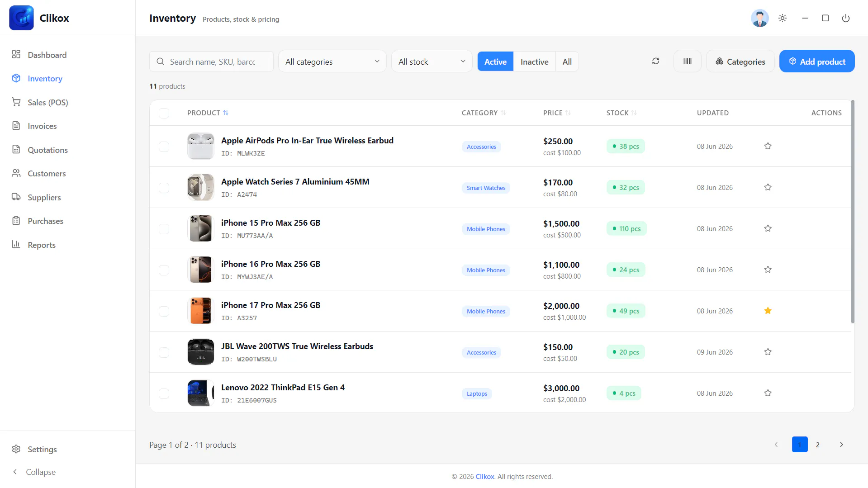Screen dimensions: 868x488
Task: Refresh the product list
Action: pos(656,61)
